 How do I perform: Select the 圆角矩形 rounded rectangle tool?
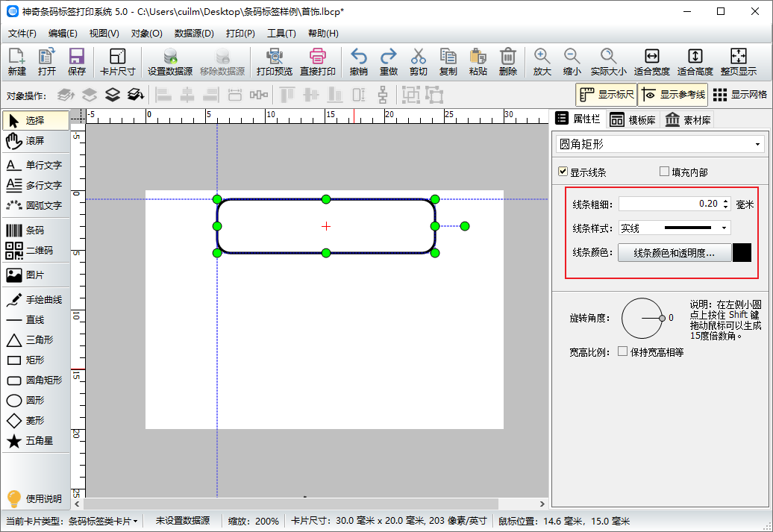pyautogui.click(x=36, y=380)
